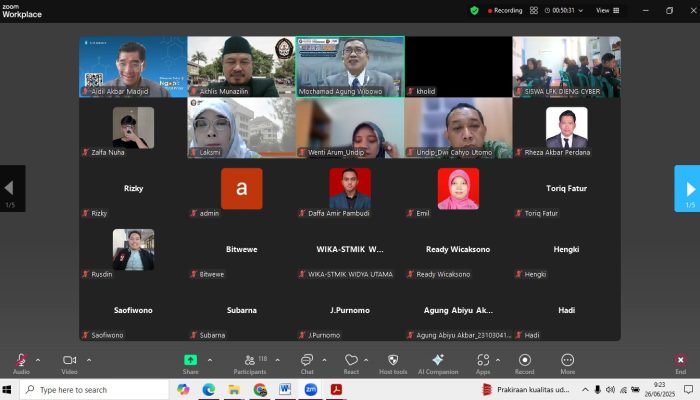Image resolution: width=700 pixels, height=400 pixels.
Task: Click WIKA-STMIK WIDYA UTAMA participant tile
Action: [x=350, y=250]
